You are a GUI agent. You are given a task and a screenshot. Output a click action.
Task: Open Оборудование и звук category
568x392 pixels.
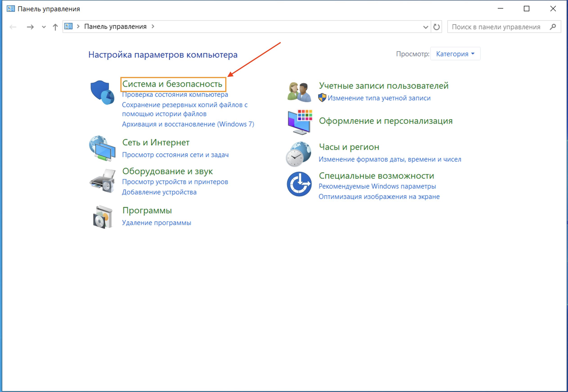167,171
